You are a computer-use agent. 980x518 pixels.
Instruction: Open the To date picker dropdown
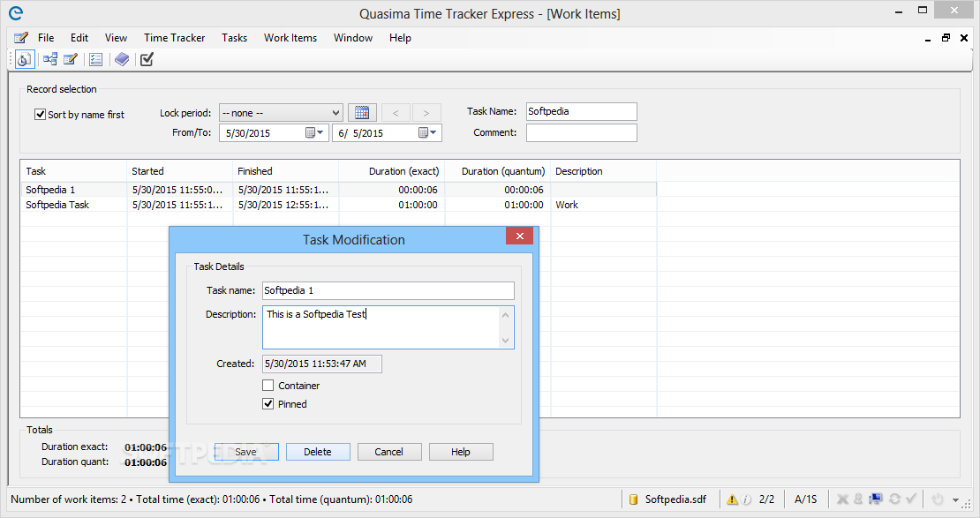[x=427, y=132]
